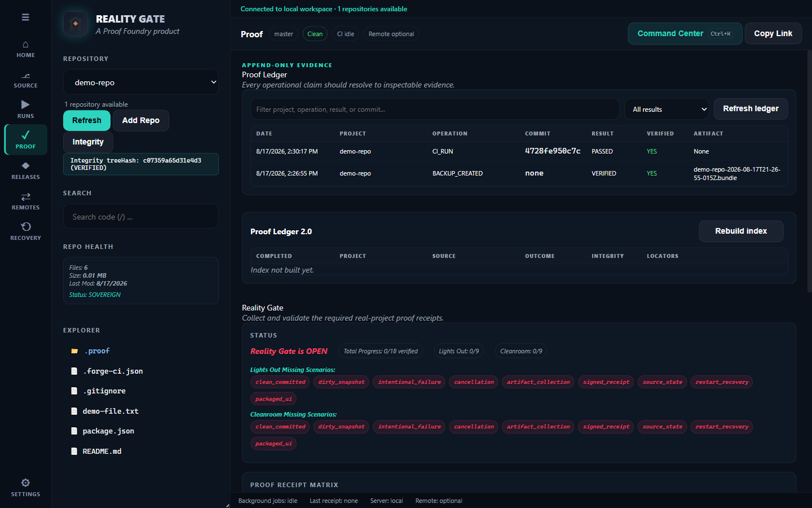The height and width of the screenshot is (508, 812).
Task: Open the Command Center button
Action: point(685,33)
